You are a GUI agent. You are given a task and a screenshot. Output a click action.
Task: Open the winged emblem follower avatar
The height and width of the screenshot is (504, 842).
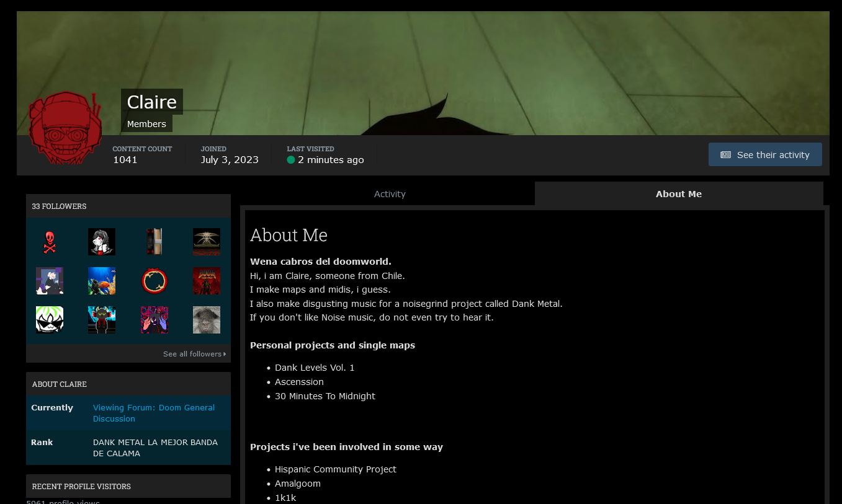point(207,242)
